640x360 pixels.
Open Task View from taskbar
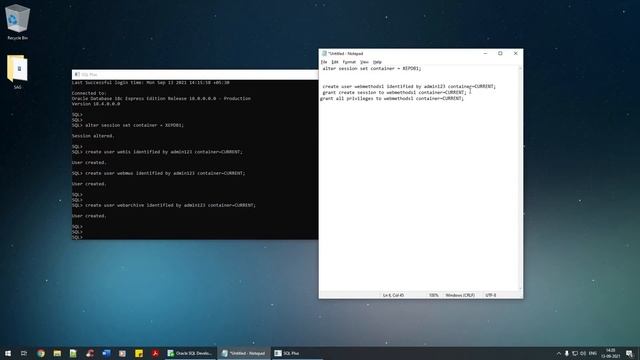[24, 353]
